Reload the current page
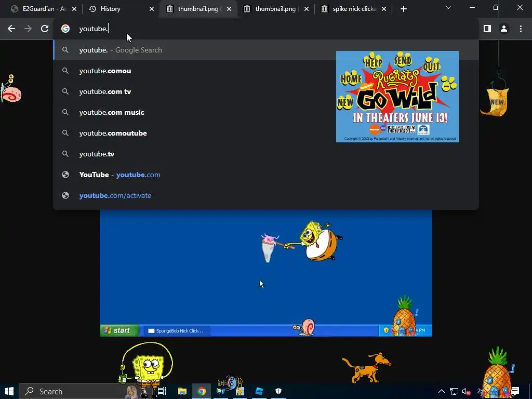The width and height of the screenshot is (532, 399). click(x=45, y=29)
